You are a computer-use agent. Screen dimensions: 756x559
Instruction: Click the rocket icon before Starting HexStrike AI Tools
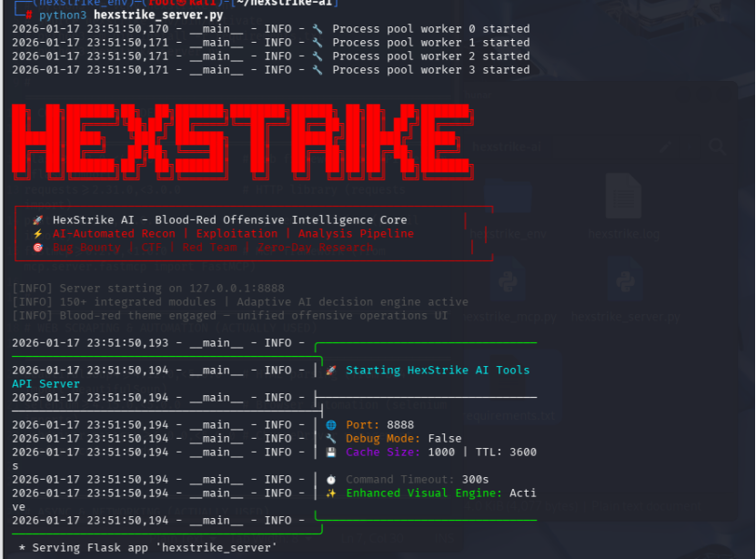click(331, 371)
